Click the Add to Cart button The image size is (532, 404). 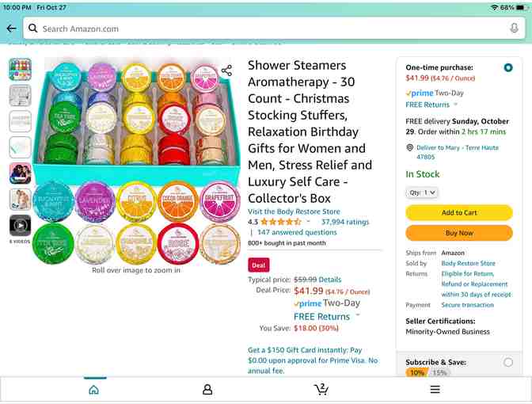tap(458, 212)
